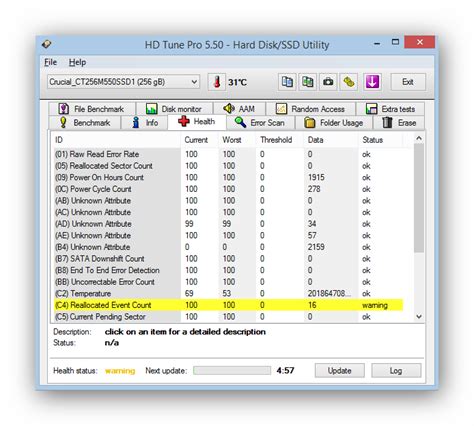
Task: Switch to the Info tab
Action: tap(145, 123)
